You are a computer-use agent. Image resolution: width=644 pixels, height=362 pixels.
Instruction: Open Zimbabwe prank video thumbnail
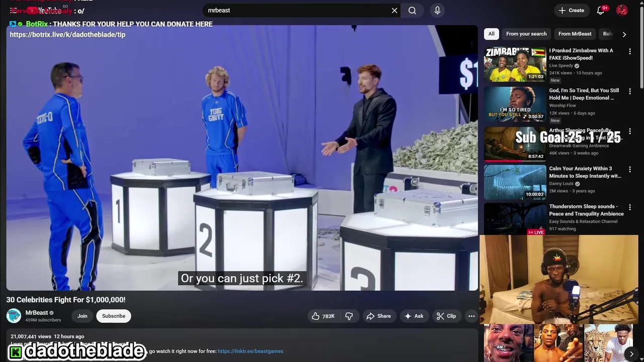515,64
